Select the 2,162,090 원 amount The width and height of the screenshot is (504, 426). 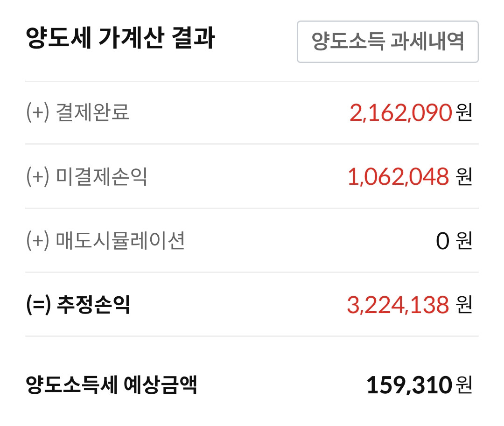click(411, 112)
